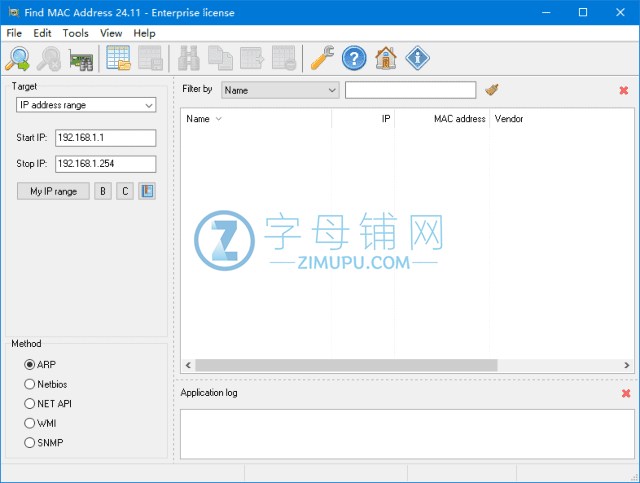Click the IP column header
The width and height of the screenshot is (640, 483).
tap(363, 119)
